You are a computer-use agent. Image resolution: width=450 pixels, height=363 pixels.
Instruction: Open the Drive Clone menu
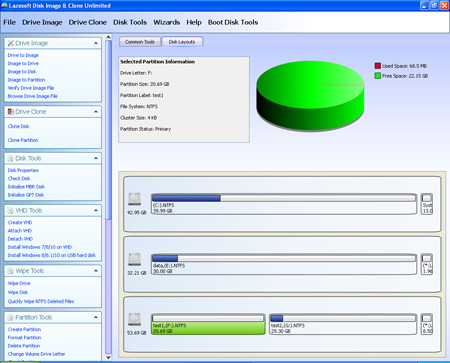[x=88, y=22]
